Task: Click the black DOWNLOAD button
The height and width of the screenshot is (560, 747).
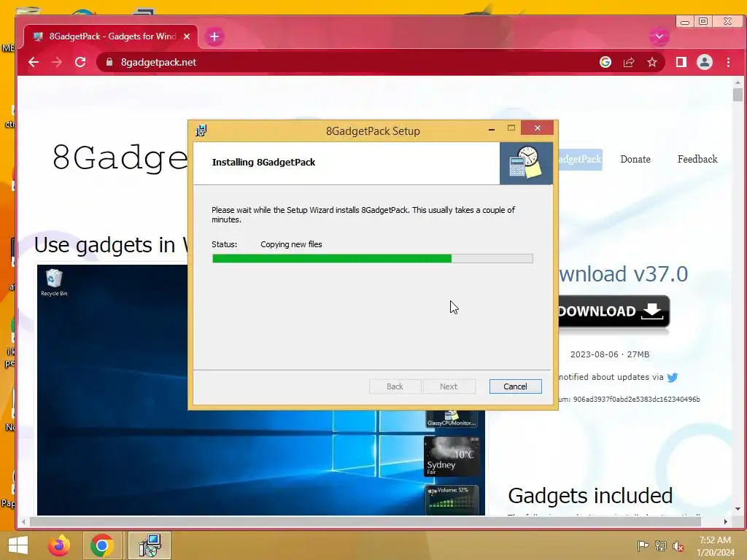Action: pos(614,311)
